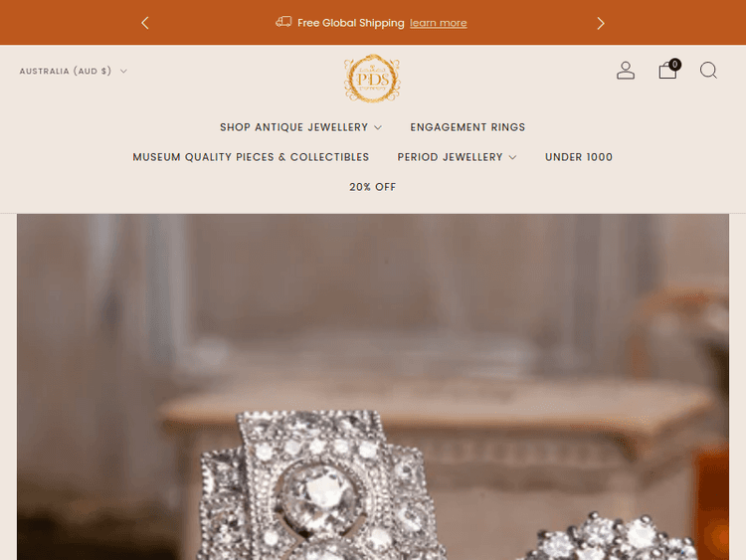Follow the learn more link
Screen dimensions: 746x560
[439, 23]
